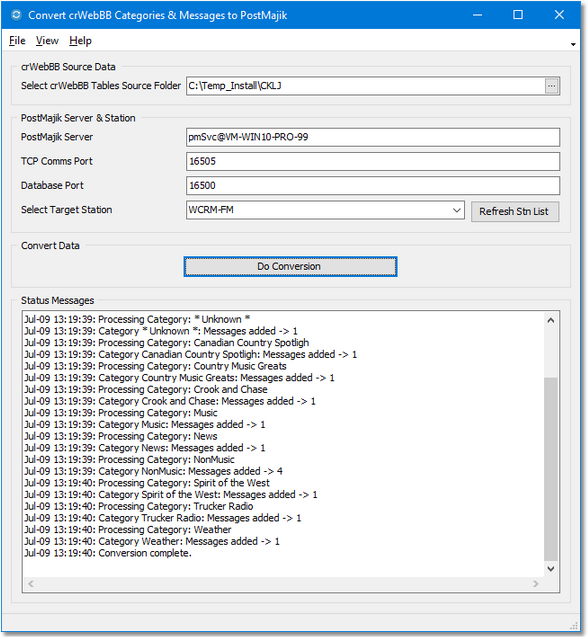This screenshot has width=588, height=639.
Task: Open the Help menu
Action: coord(80,41)
